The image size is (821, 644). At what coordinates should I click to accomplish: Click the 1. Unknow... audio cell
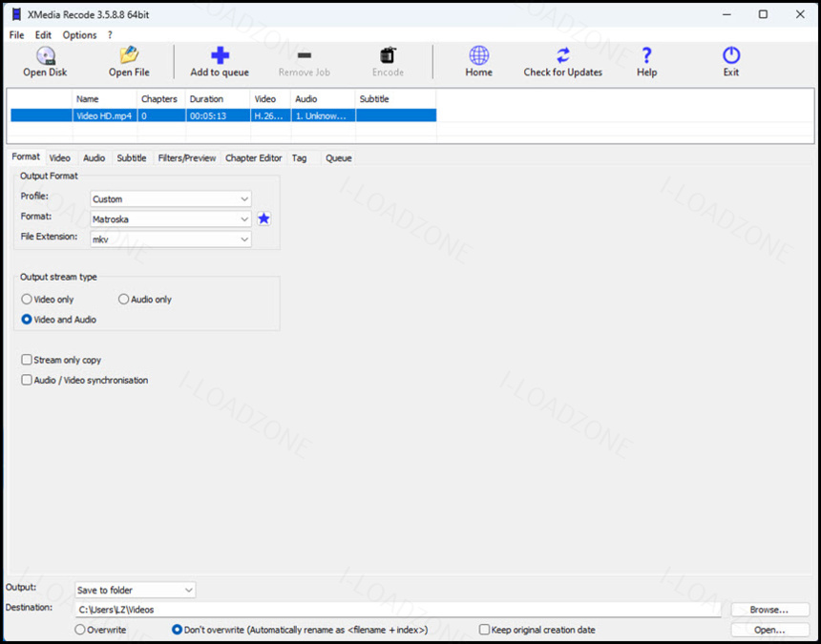[323, 115]
